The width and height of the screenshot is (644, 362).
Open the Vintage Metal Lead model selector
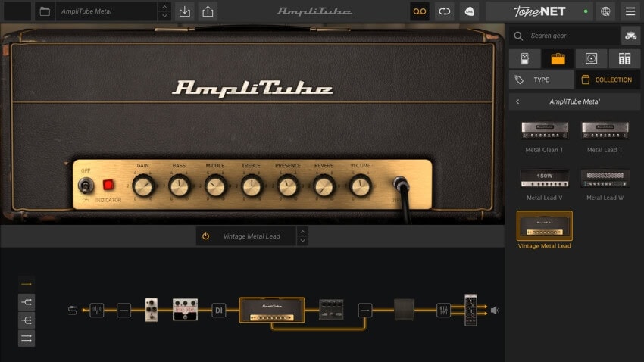tap(252, 236)
